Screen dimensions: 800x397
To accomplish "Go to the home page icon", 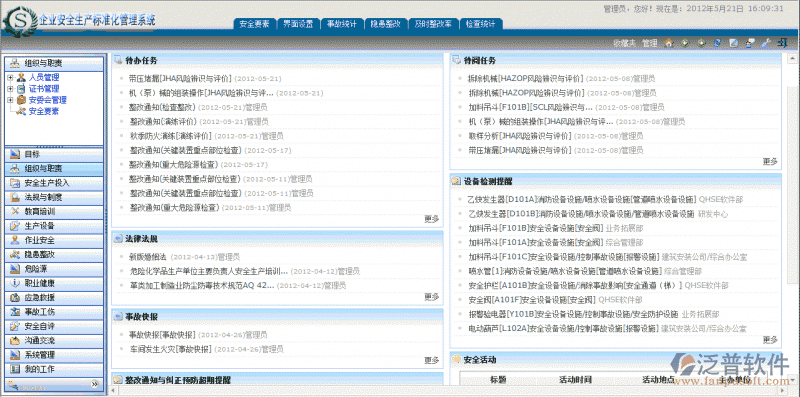I will (669, 43).
